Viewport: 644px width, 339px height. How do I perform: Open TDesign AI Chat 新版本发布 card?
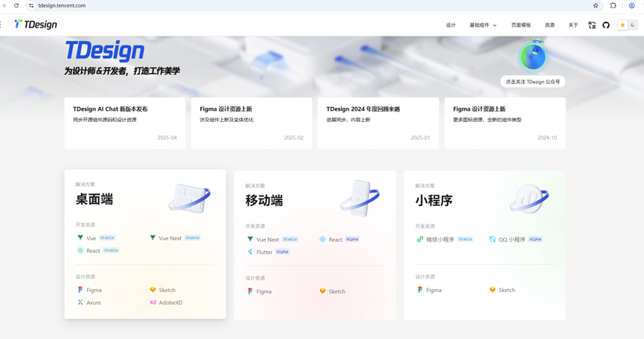coord(125,123)
